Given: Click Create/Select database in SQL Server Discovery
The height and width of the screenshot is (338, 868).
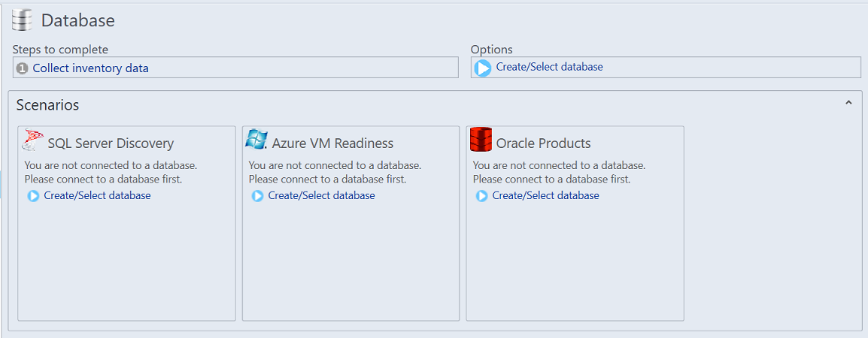Looking at the screenshot, I should pyautogui.click(x=97, y=195).
